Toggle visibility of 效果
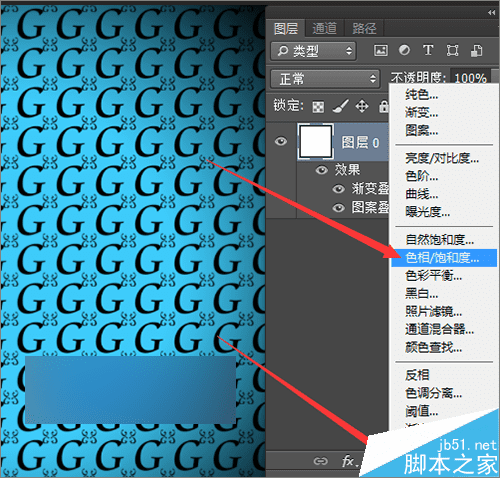500x478 pixels. (x=322, y=170)
